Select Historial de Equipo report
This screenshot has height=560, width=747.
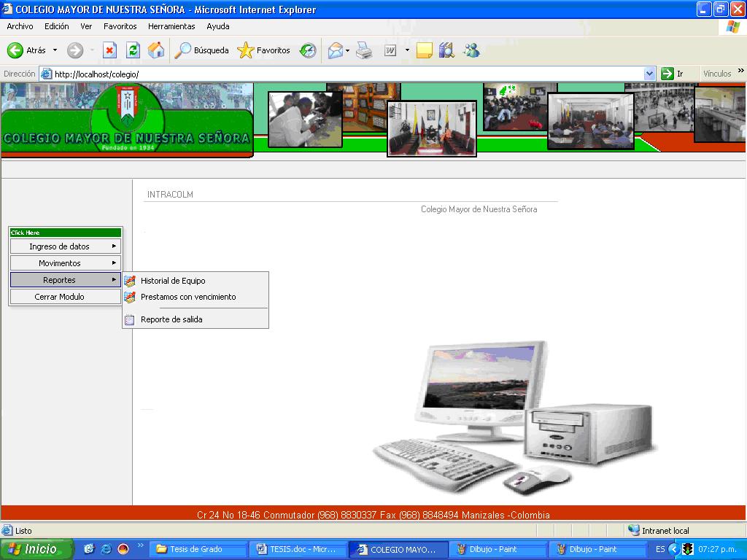173,281
